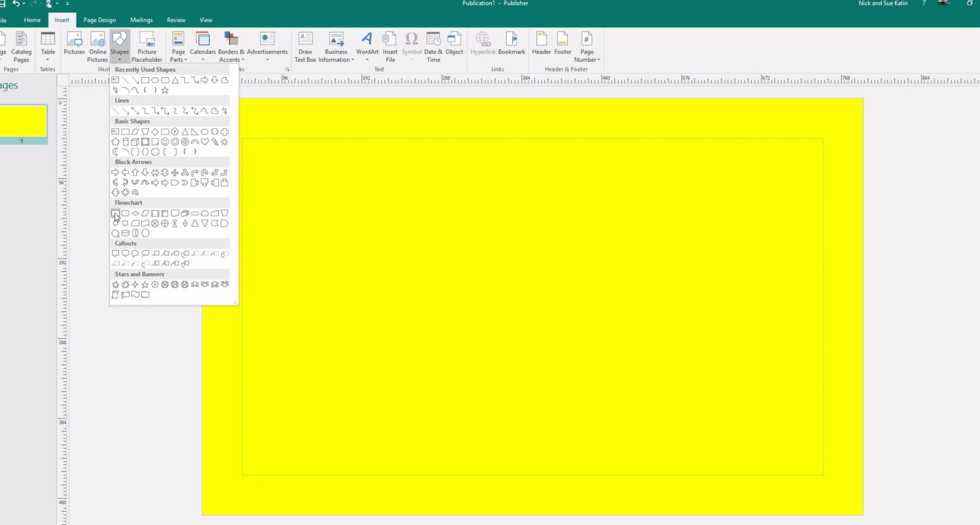Image resolution: width=980 pixels, height=525 pixels.
Task: Switch to the Mailings tab
Action: pyautogui.click(x=141, y=20)
